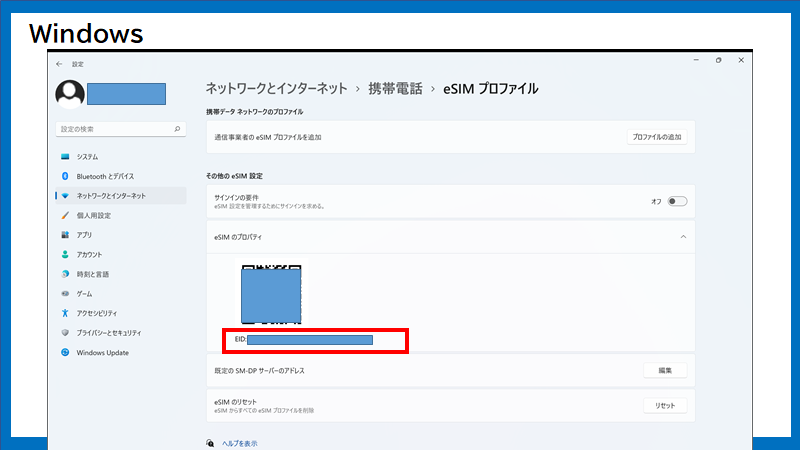
Task: Open Bluetooth とデバイス settings
Action: point(121,176)
